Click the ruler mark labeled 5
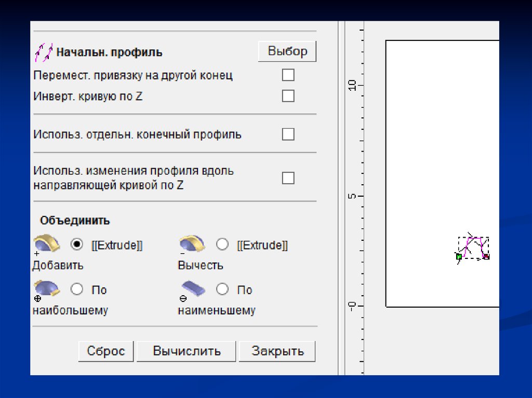 pyautogui.click(x=353, y=196)
